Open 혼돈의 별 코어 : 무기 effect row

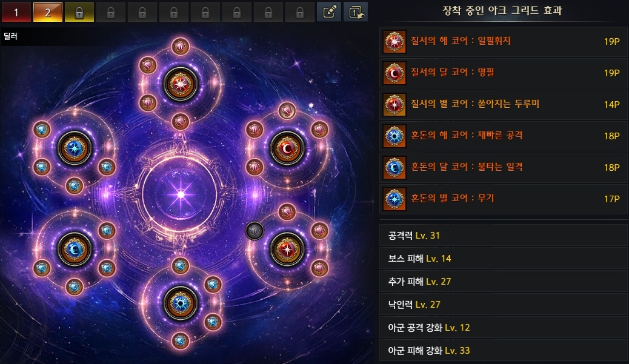coord(504,199)
